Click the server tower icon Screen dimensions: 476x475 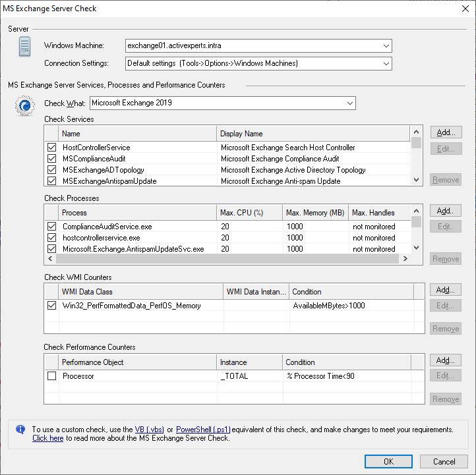point(24,46)
